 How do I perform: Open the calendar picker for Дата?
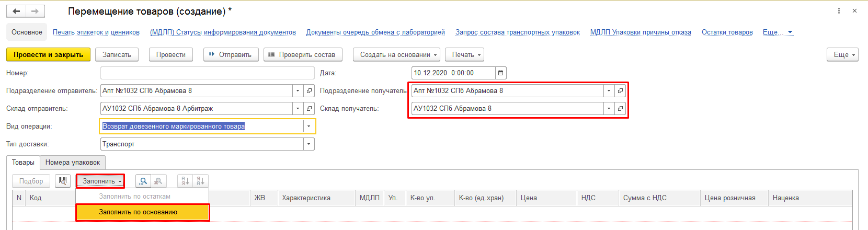(500, 73)
